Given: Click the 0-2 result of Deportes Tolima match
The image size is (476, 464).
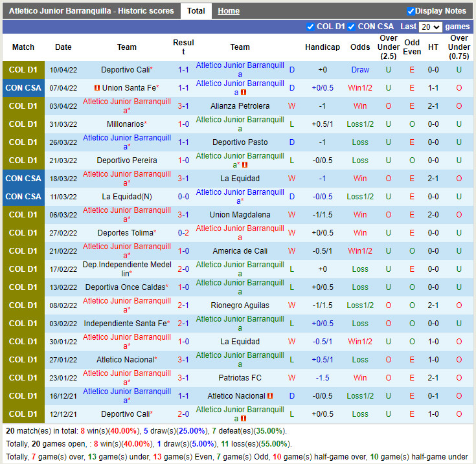Looking at the screenshot, I should click(x=183, y=233).
